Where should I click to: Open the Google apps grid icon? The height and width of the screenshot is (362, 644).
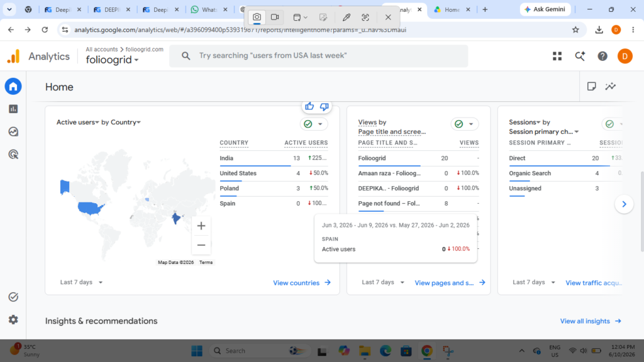coord(557,56)
